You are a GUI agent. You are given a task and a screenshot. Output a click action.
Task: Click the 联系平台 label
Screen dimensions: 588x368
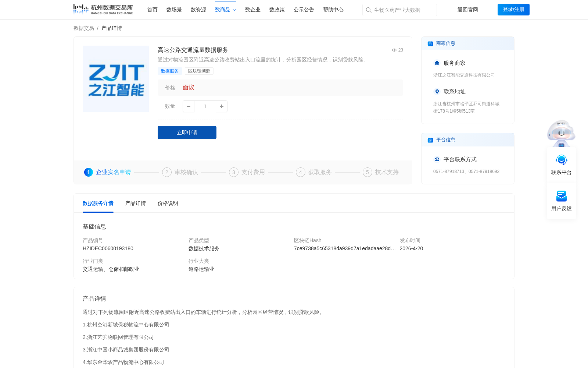[562, 172]
